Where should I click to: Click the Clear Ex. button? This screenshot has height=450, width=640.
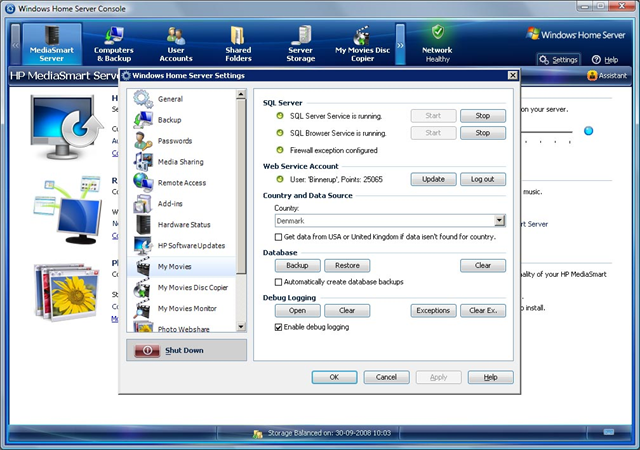(483, 311)
